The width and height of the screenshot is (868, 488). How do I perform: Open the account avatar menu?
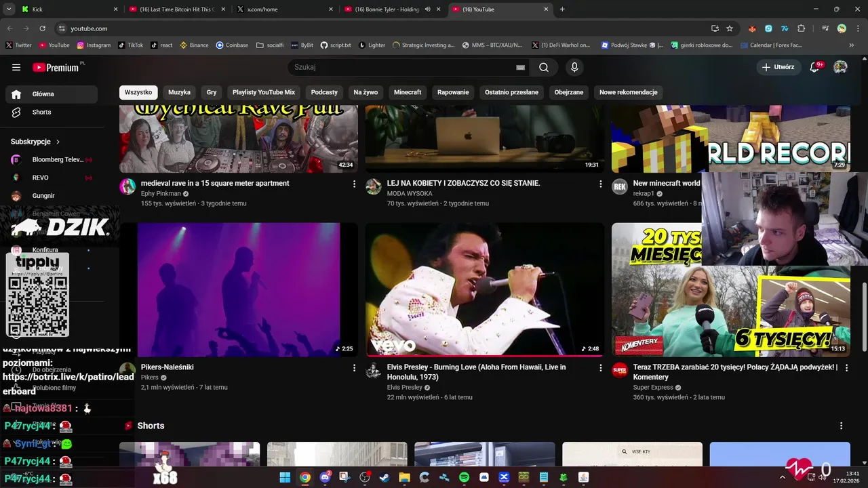[x=840, y=67]
